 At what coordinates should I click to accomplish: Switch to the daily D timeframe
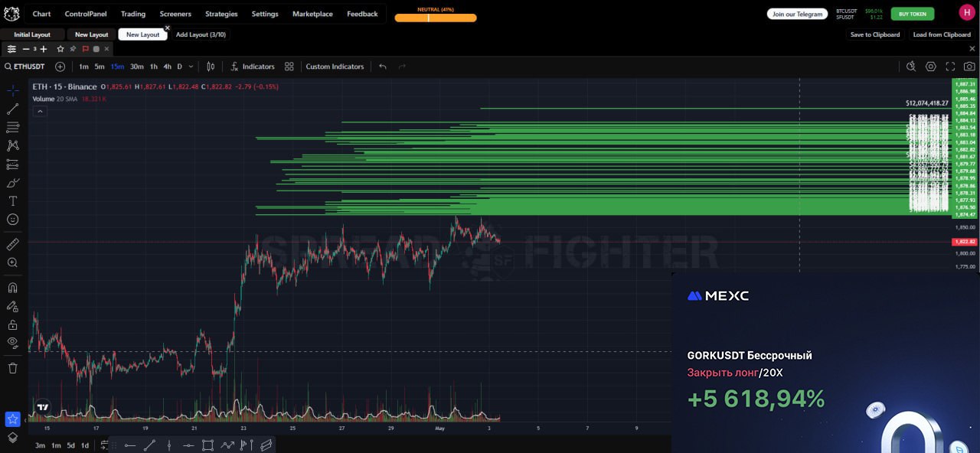click(x=180, y=67)
